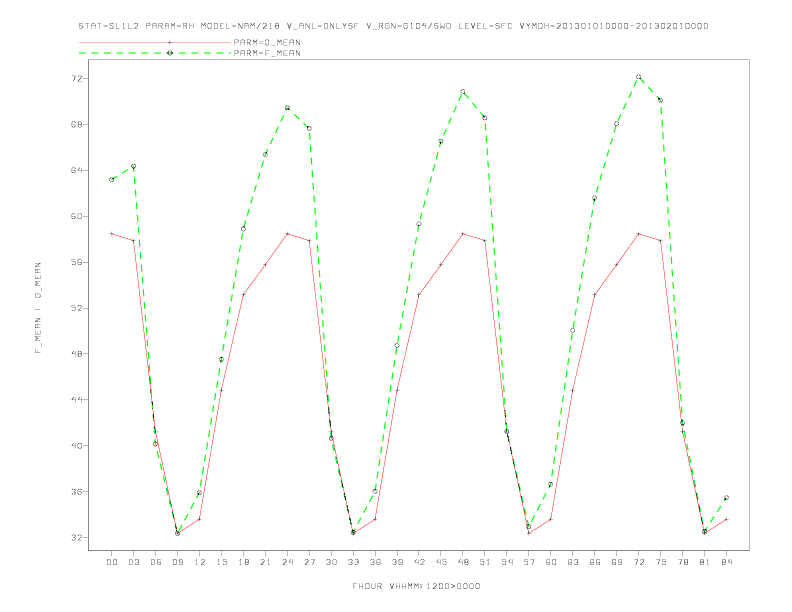792x612 pixels.
Task: Click the y-axis tick label 52
Action: point(76,308)
